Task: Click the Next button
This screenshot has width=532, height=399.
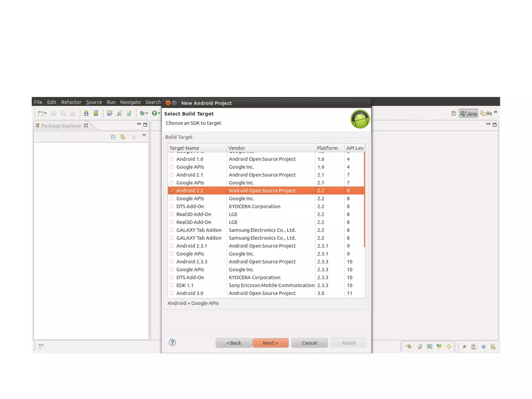Action: [270, 343]
